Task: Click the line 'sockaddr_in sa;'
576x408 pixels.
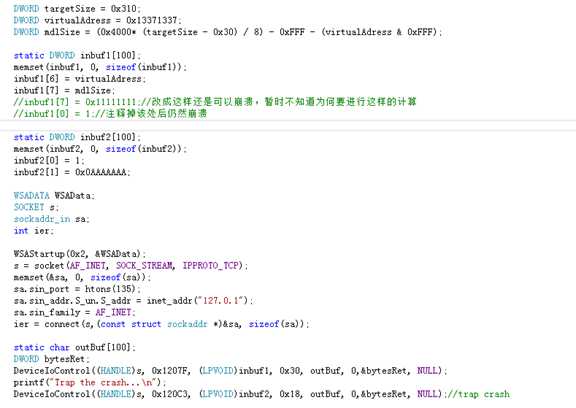Action: (51, 219)
